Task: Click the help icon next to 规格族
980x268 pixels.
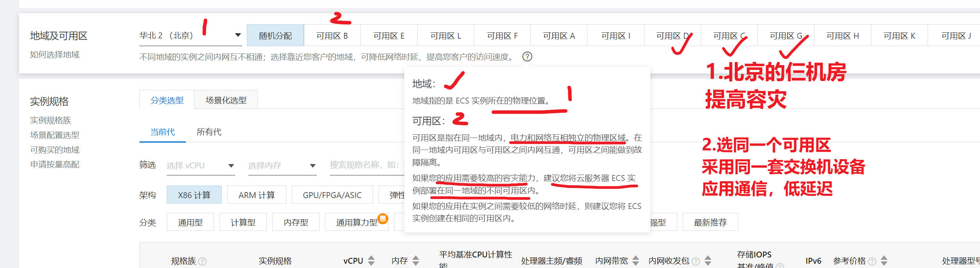Action: (202, 261)
